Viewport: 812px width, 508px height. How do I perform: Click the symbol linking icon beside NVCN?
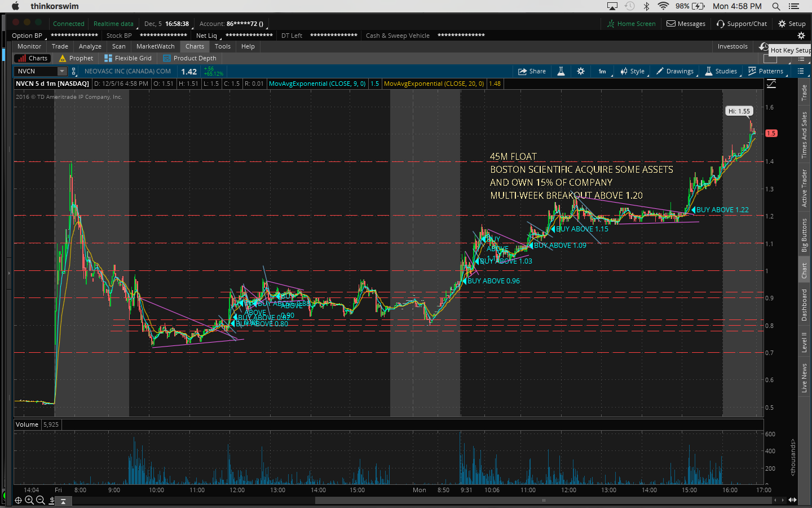click(x=73, y=72)
